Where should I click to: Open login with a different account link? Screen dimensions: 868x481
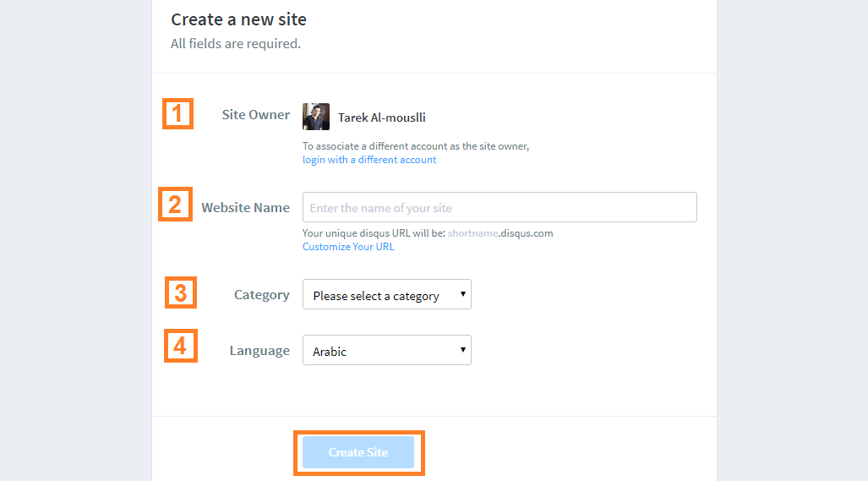coord(369,160)
